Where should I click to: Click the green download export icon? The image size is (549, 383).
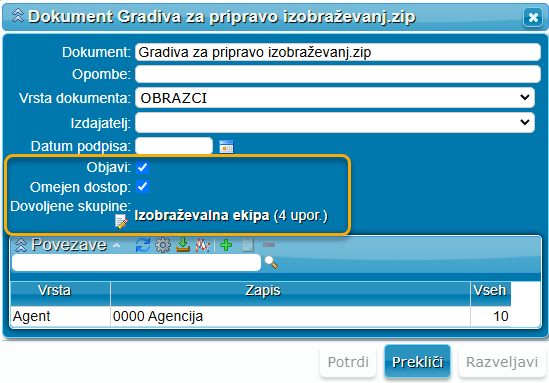point(183,245)
